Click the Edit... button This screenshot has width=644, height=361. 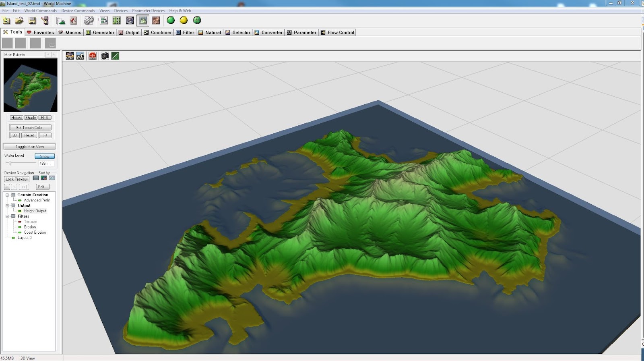pos(43,187)
